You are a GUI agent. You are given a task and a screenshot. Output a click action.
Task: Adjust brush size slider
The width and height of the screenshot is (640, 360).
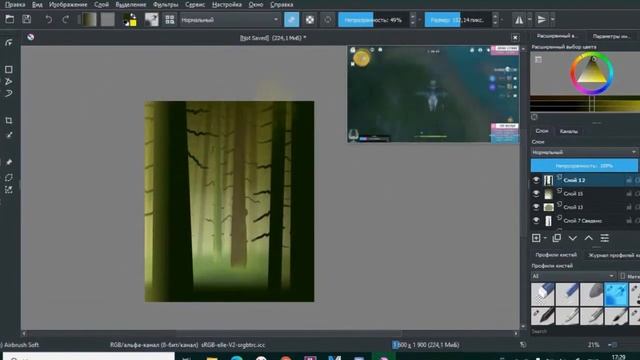point(458,20)
